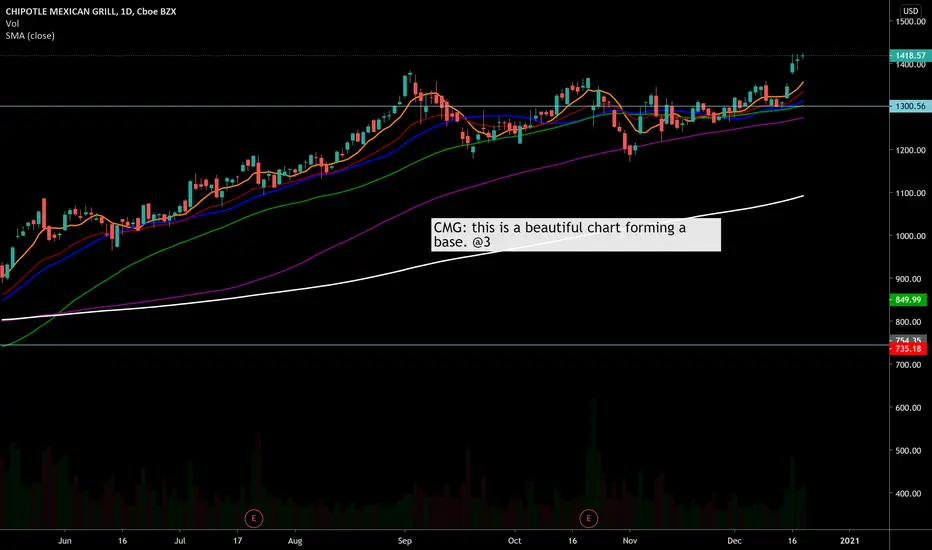Click the red 735.18 price label
This screenshot has width=932, height=550.
[908, 349]
